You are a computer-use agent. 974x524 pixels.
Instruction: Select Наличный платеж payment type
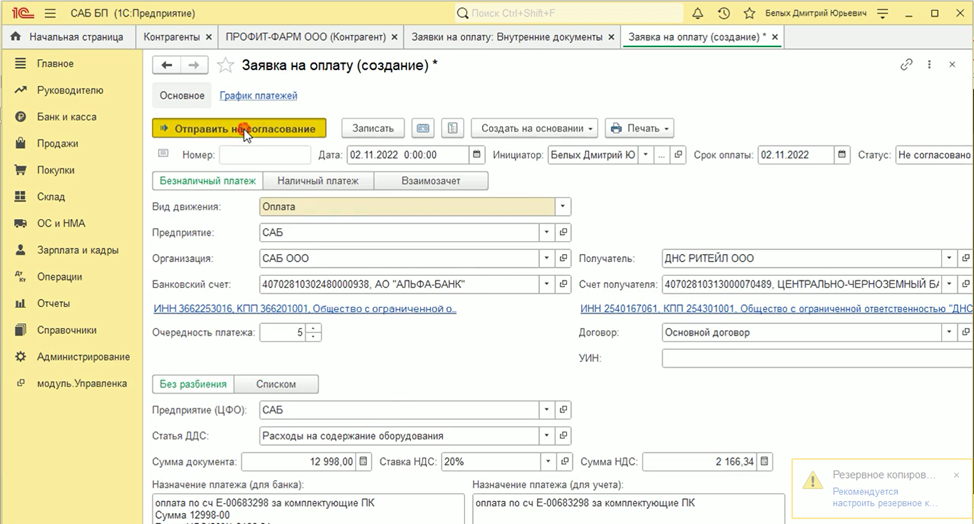[x=318, y=181]
